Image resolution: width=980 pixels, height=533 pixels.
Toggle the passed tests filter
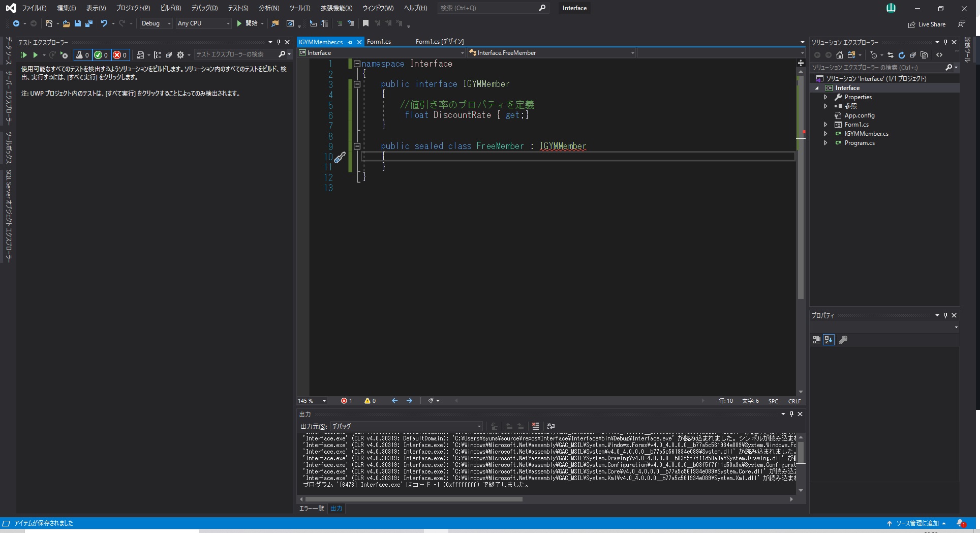(x=101, y=55)
